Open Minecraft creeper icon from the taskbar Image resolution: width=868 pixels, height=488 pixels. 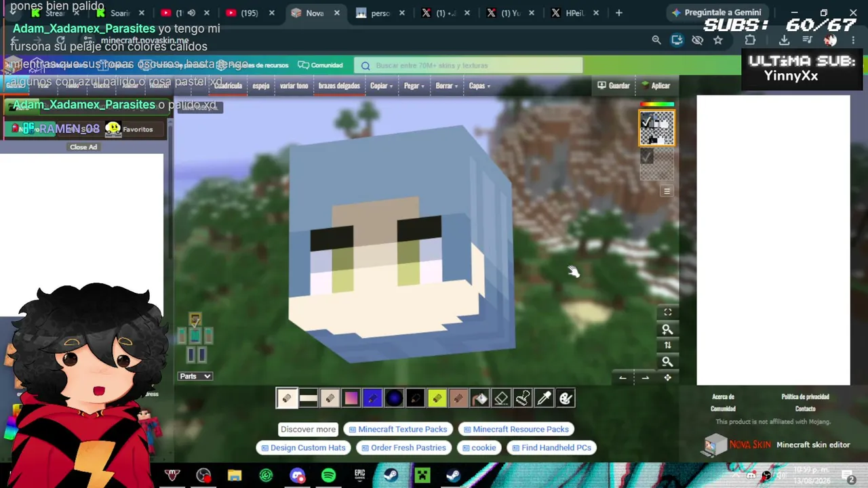click(x=422, y=475)
